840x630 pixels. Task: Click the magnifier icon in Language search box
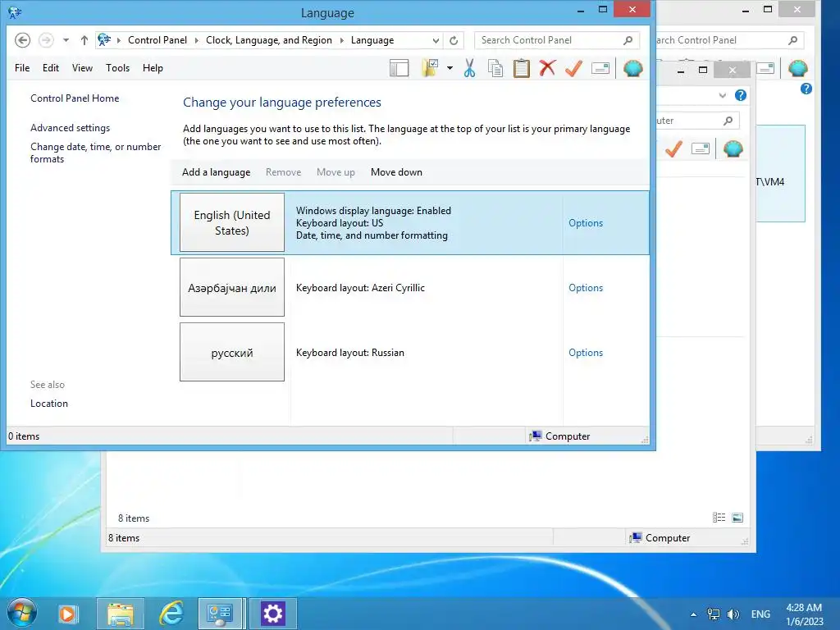(x=628, y=40)
